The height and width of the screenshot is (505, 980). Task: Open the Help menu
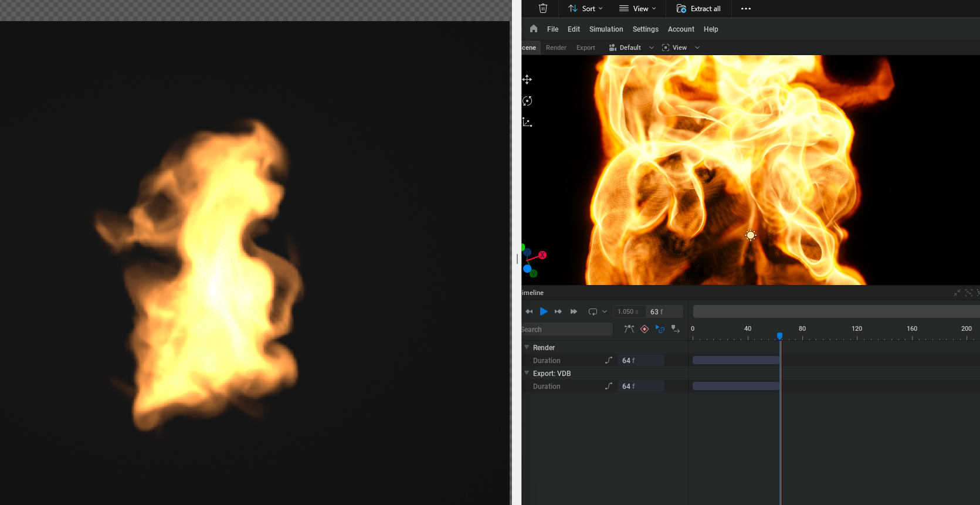(x=711, y=29)
